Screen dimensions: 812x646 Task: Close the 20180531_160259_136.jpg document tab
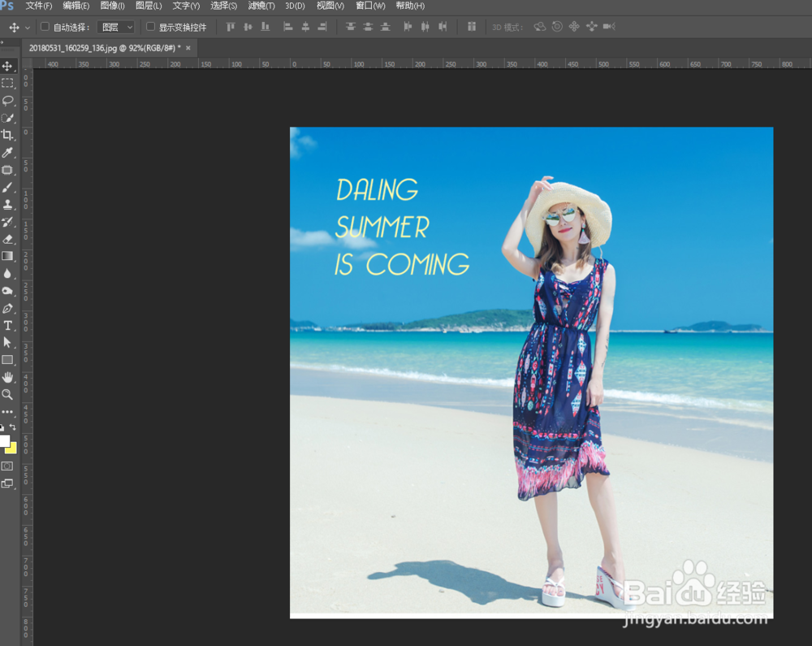188,48
